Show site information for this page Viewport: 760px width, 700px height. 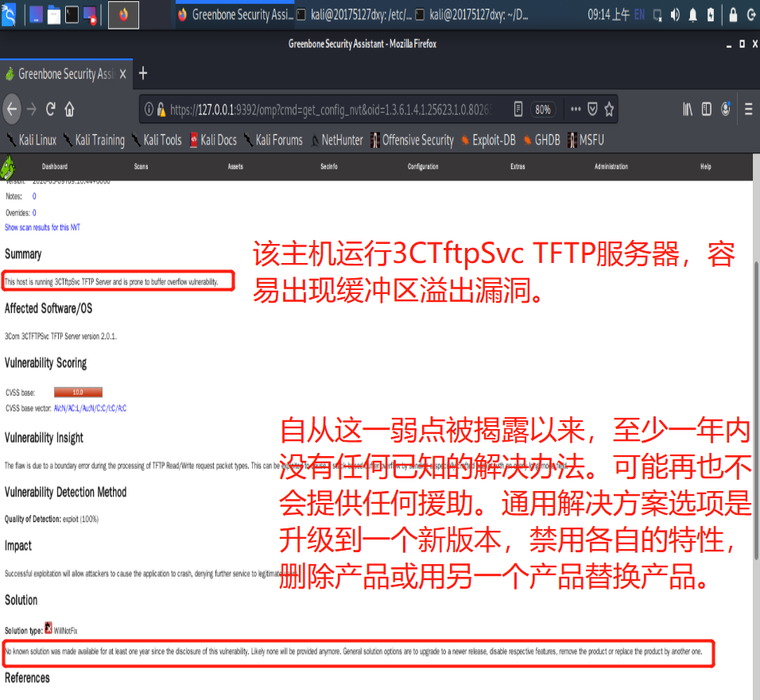click(x=149, y=110)
